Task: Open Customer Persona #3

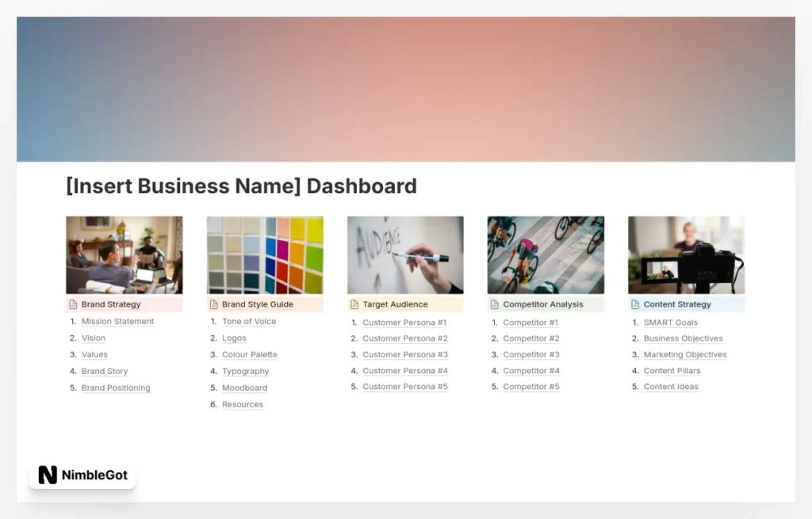Action: click(404, 355)
